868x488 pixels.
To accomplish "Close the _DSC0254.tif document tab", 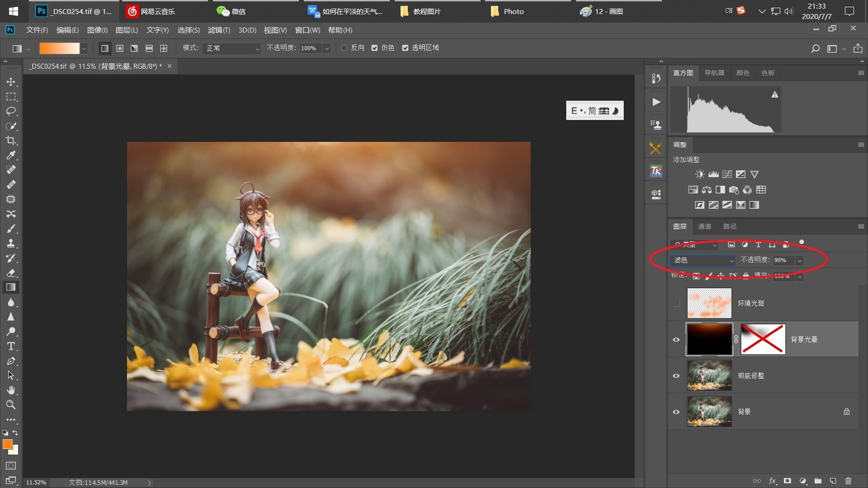I will coord(170,66).
